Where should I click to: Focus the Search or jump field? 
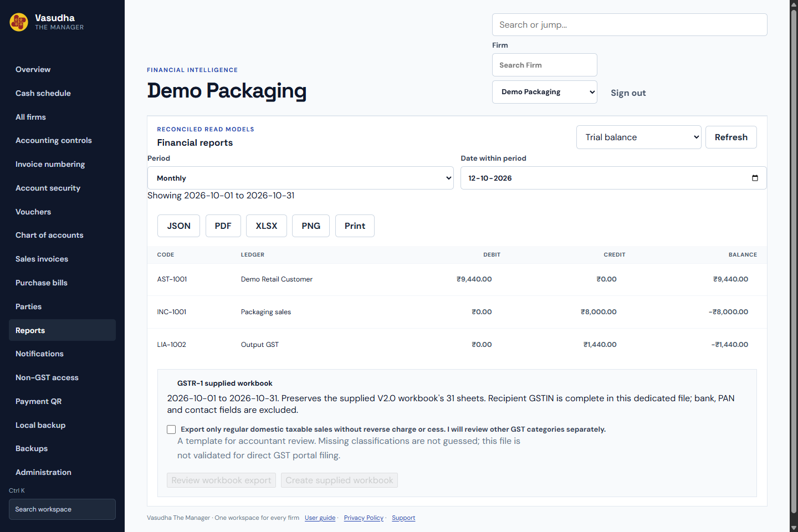(x=630, y=25)
